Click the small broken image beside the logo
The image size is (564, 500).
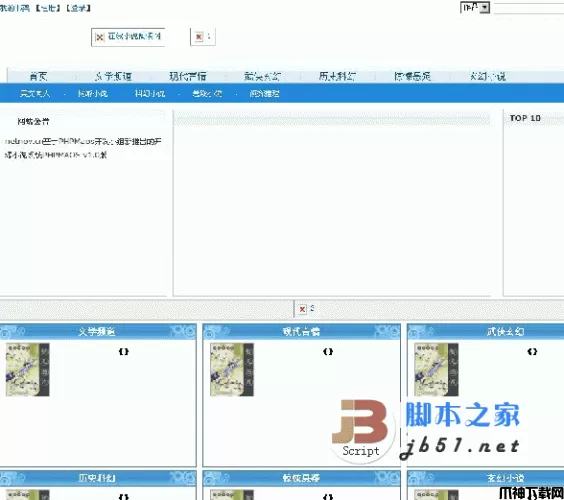coord(203,37)
